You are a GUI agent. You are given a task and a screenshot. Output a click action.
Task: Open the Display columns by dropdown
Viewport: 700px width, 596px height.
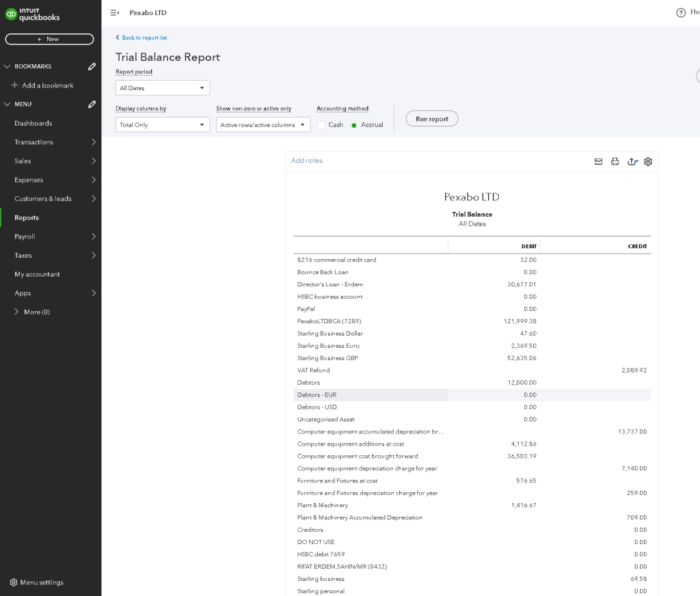(x=163, y=124)
